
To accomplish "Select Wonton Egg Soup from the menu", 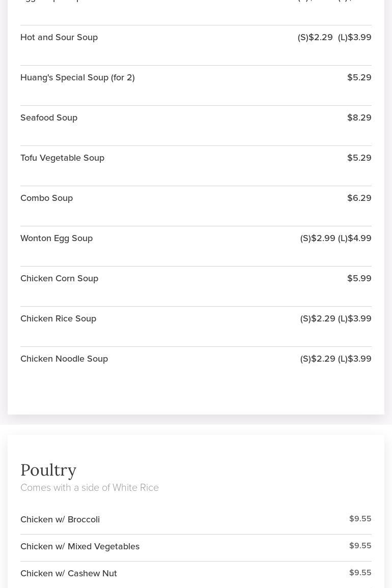I will 57,238.
